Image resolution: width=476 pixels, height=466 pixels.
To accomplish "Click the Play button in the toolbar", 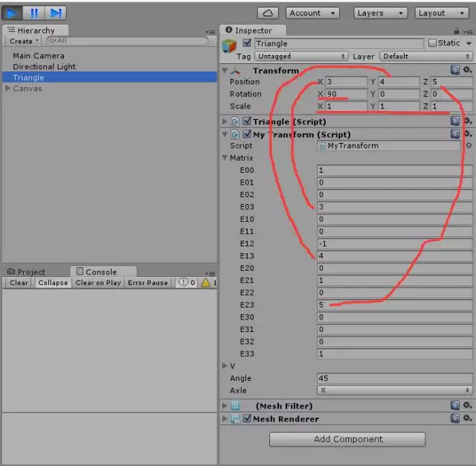I will pyautogui.click(x=12, y=13).
